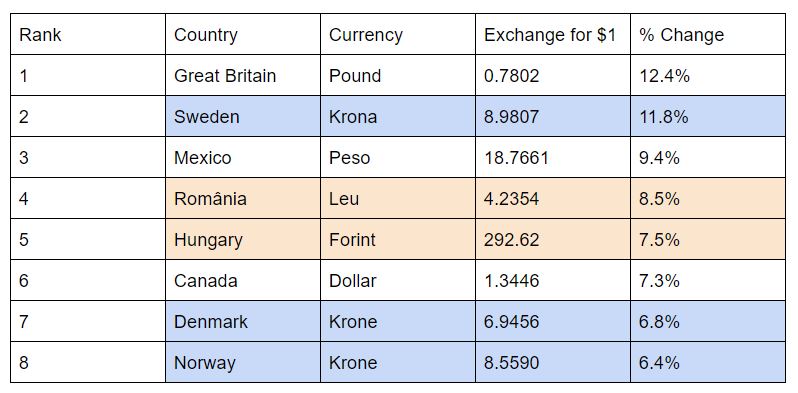This screenshot has height=393, width=798.
Task: Select the Great Britain cell
Action: (243, 75)
